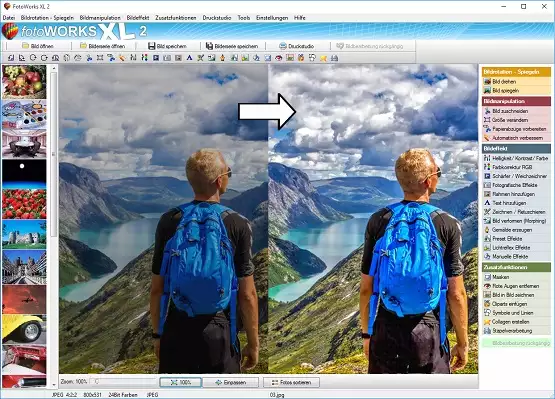Select the yellow car wheel thumbnail
Screen dimensions: 555x399
click(24, 329)
